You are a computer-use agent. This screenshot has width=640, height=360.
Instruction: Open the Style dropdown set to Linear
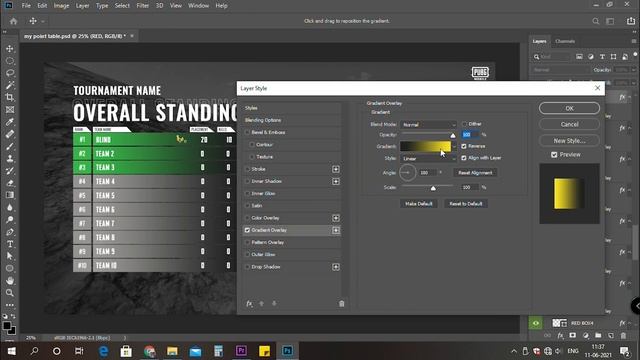(428, 158)
